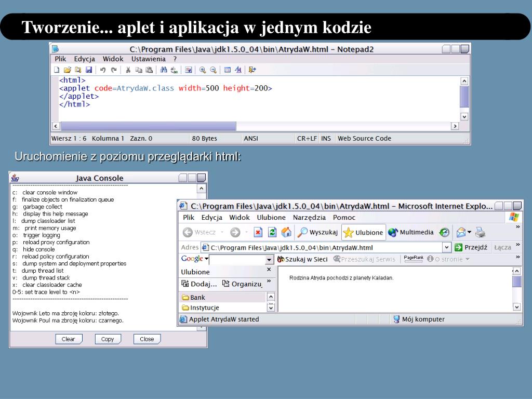Image resolution: width=532 pixels, height=399 pixels.
Task: Open the Pomoc menu in Internet Explorer
Action: (344, 218)
